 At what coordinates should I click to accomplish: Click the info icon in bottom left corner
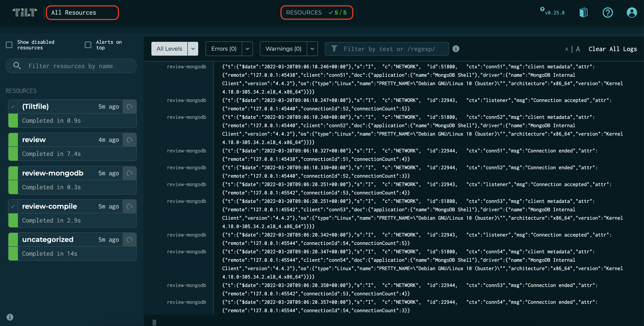10,317
